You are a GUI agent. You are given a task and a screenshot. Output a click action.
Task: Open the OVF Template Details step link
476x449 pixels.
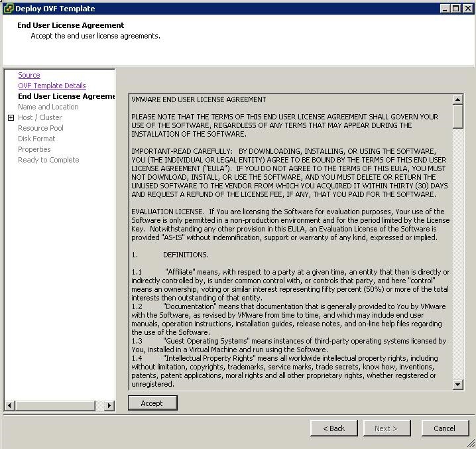point(52,86)
